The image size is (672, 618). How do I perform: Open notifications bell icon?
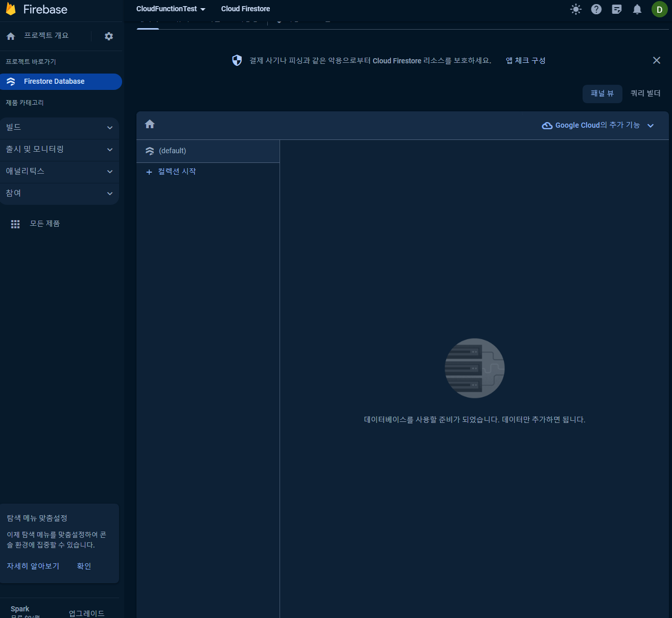[637, 9]
